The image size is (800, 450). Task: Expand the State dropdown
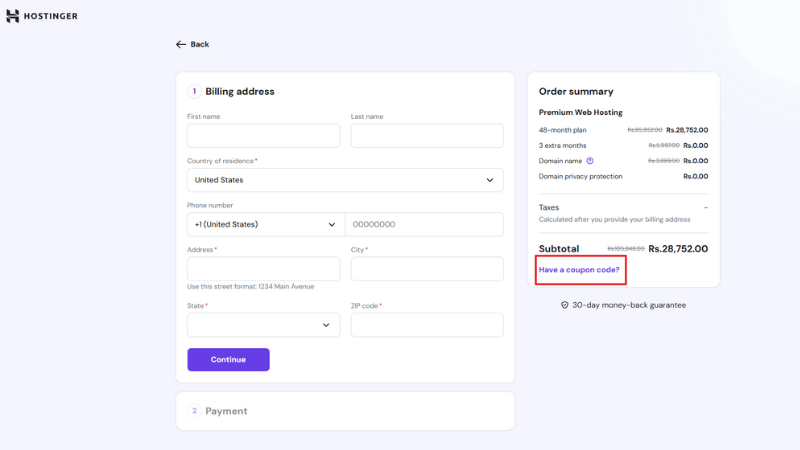click(263, 325)
